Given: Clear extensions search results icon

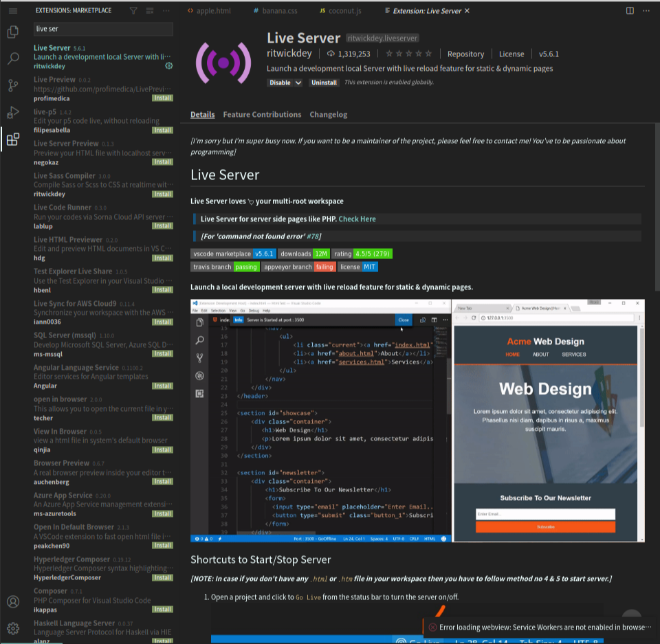Looking at the screenshot, I should 150,11.
